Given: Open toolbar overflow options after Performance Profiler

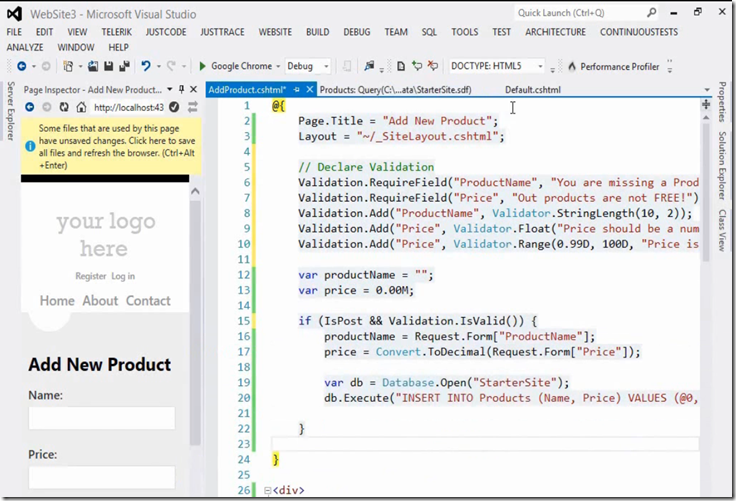Looking at the screenshot, I should pyautogui.click(x=670, y=66).
